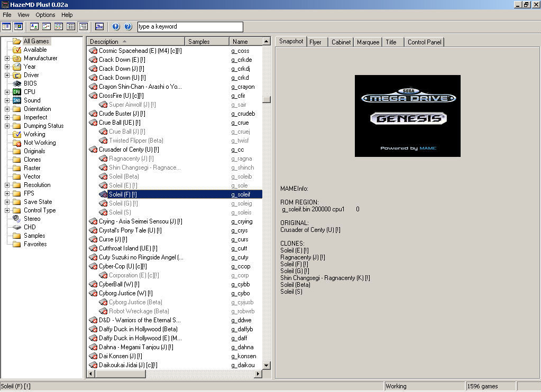This screenshot has height=392, width=541.
Task: Click the keyword search field
Action: click(190, 26)
